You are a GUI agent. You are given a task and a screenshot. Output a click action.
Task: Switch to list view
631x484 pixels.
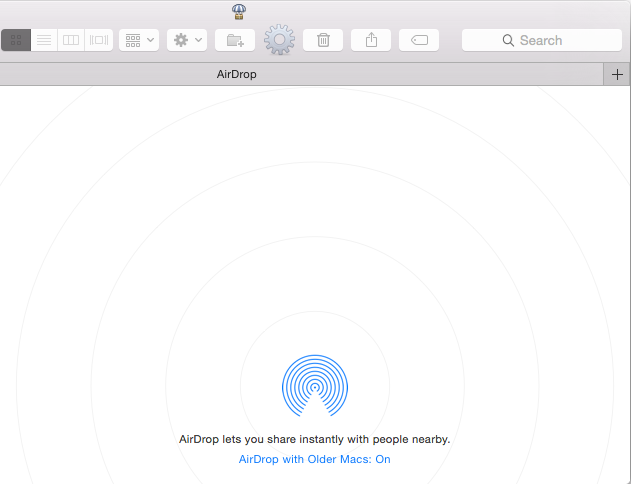click(x=44, y=40)
